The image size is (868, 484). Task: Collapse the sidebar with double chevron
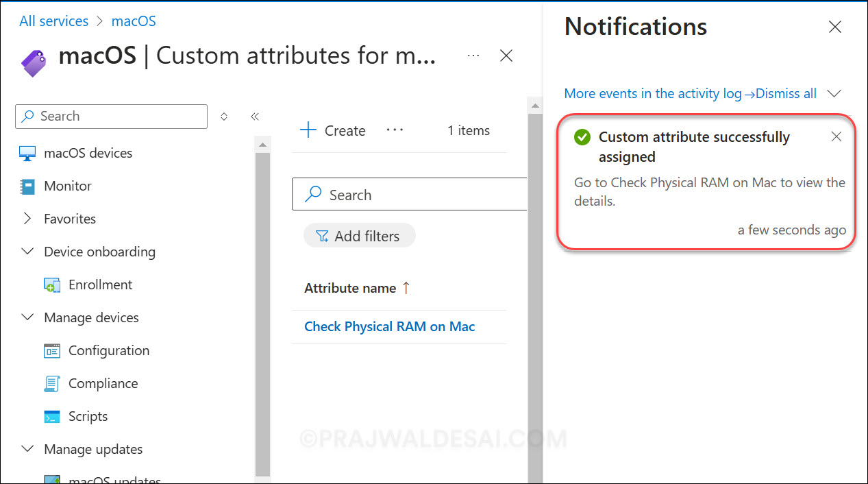pos(255,117)
